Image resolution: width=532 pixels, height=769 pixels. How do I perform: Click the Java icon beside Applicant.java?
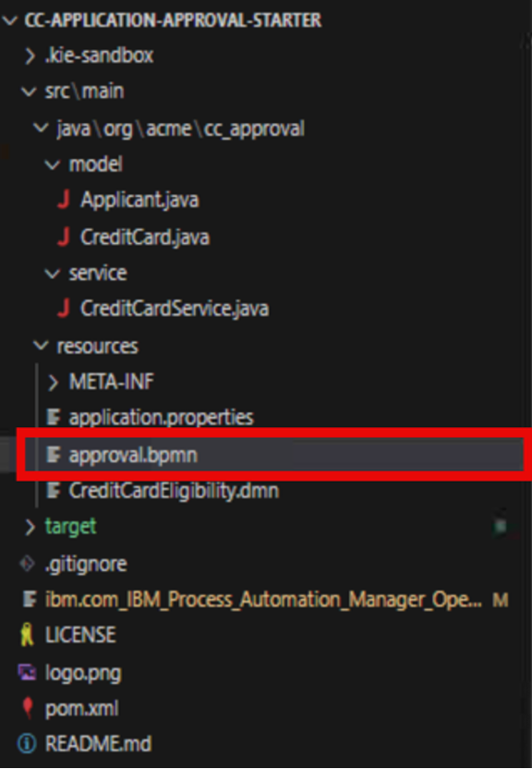[x=63, y=200]
